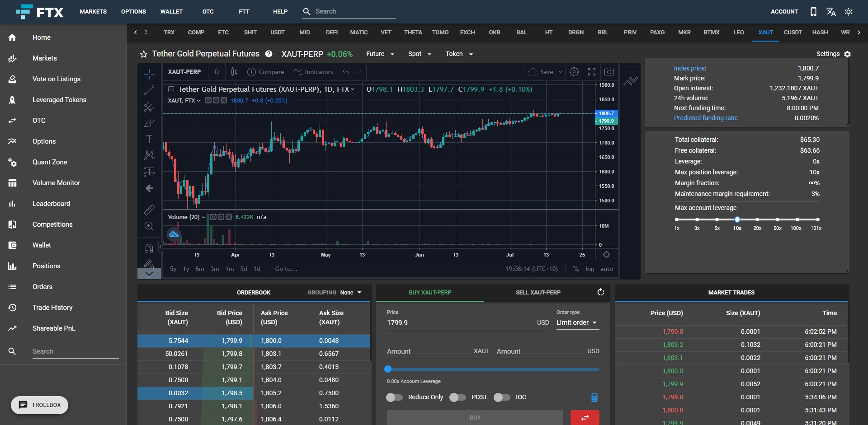The width and height of the screenshot is (868, 425).
Task: Select the text annotation tool
Action: (149, 139)
